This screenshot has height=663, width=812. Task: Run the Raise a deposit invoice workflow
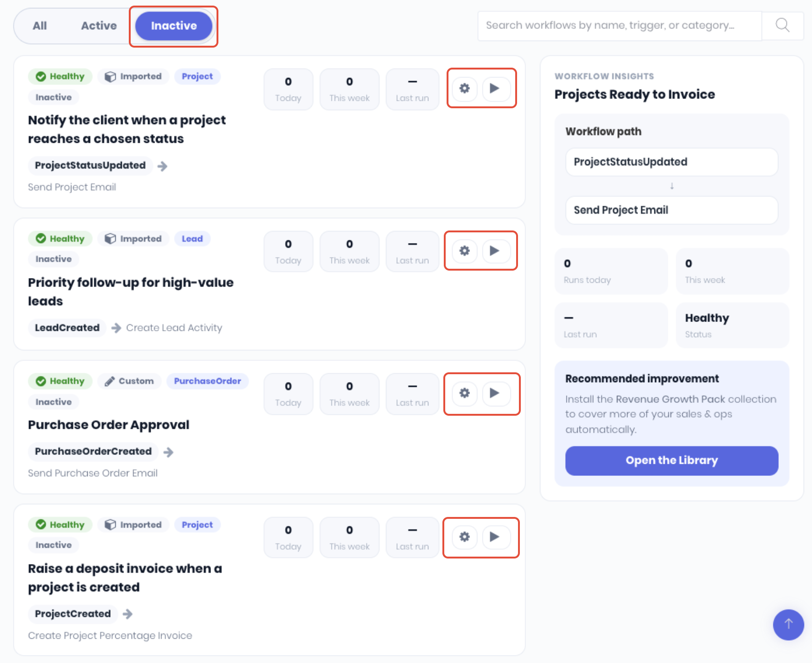pos(495,537)
